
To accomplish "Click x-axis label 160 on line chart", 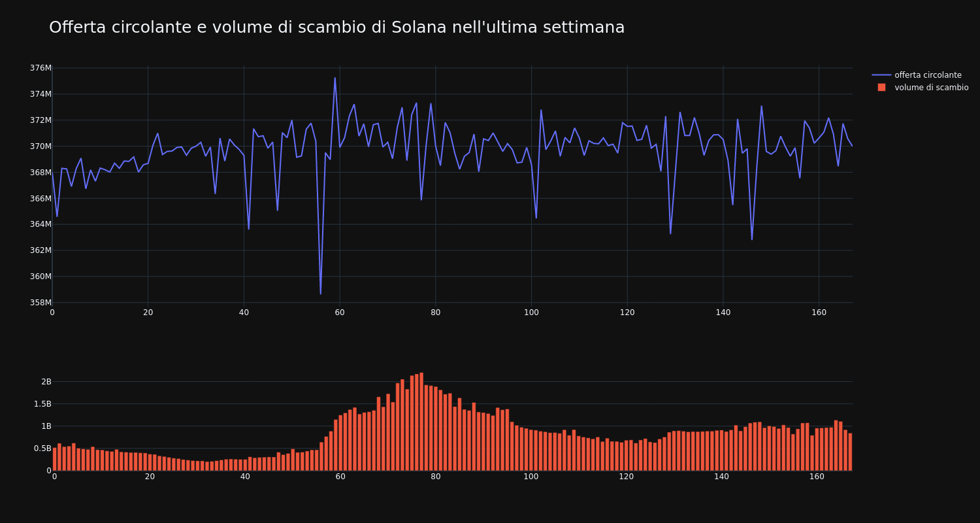I will tap(819, 312).
